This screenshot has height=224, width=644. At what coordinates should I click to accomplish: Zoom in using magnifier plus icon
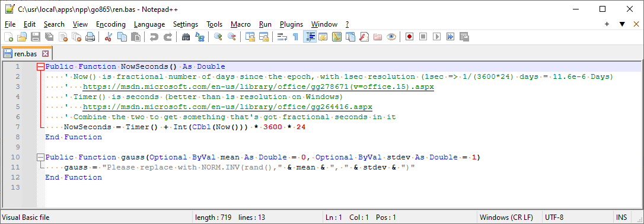[218, 37]
